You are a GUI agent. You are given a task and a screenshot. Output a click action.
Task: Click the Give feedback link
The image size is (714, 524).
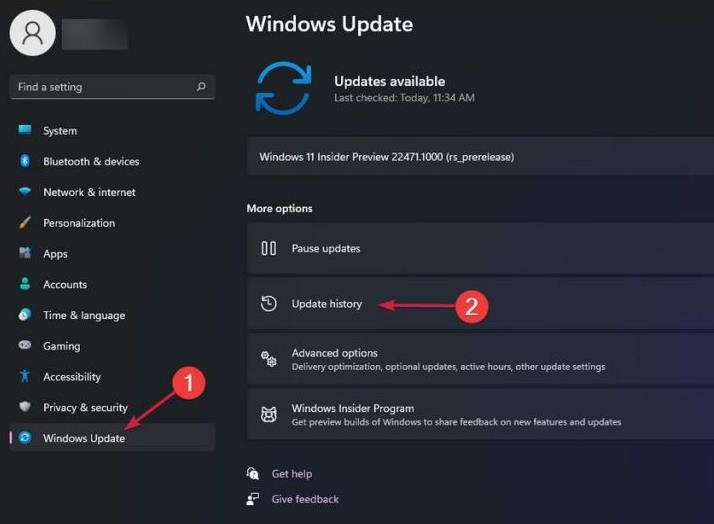tap(305, 499)
